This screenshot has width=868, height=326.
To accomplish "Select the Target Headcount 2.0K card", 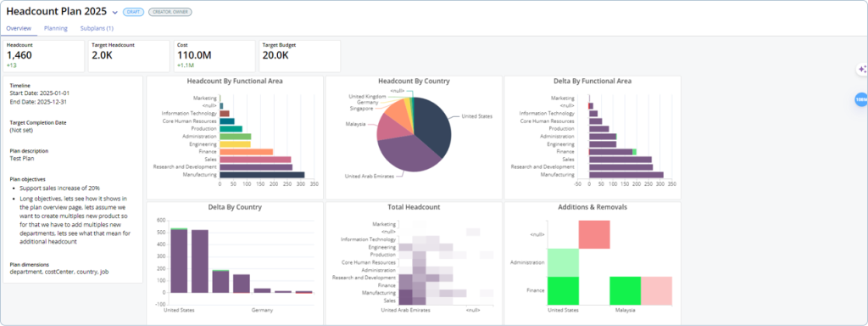I will pos(129,56).
